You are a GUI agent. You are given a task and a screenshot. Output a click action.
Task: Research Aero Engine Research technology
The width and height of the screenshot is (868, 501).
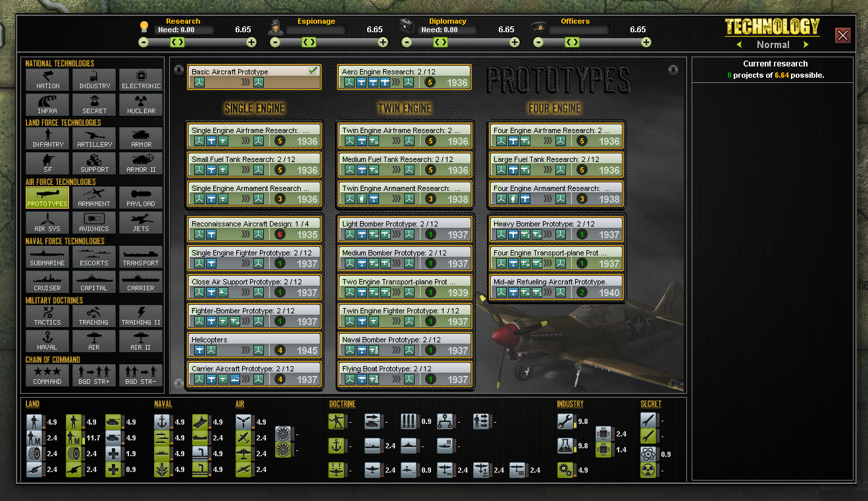[405, 77]
